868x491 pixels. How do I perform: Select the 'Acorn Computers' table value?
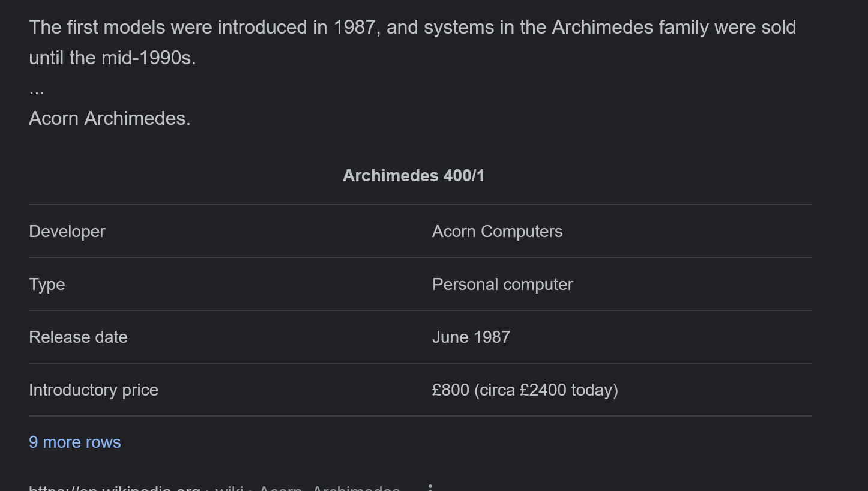[497, 232]
